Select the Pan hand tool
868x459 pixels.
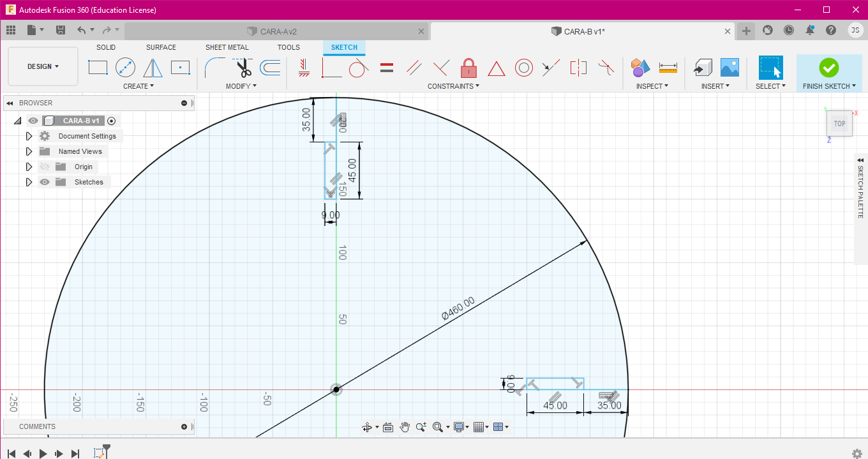point(405,427)
